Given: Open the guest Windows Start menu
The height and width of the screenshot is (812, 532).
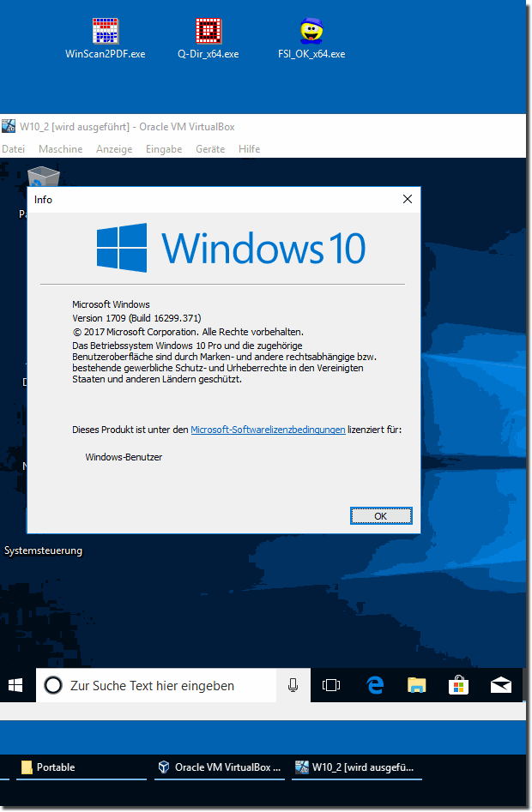Looking at the screenshot, I should pyautogui.click(x=15, y=685).
